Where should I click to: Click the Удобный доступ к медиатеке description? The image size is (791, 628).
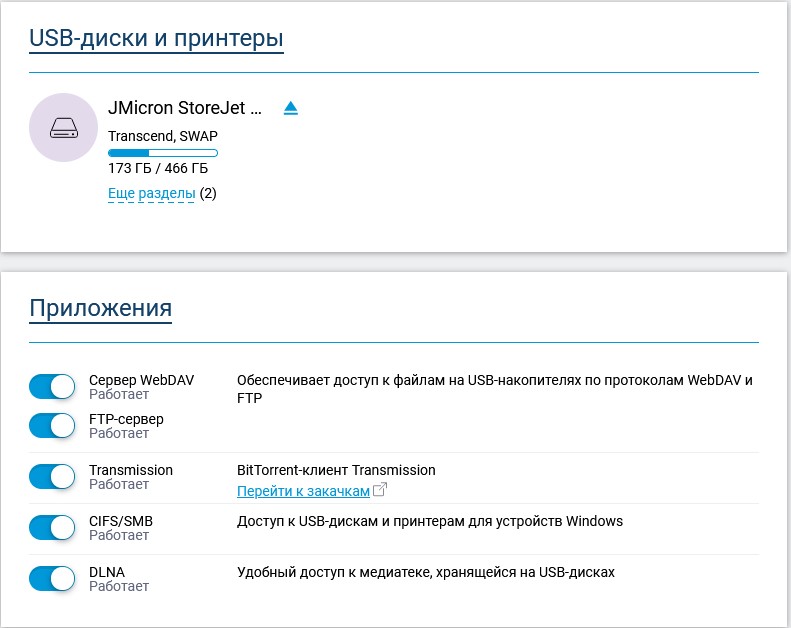click(426, 573)
